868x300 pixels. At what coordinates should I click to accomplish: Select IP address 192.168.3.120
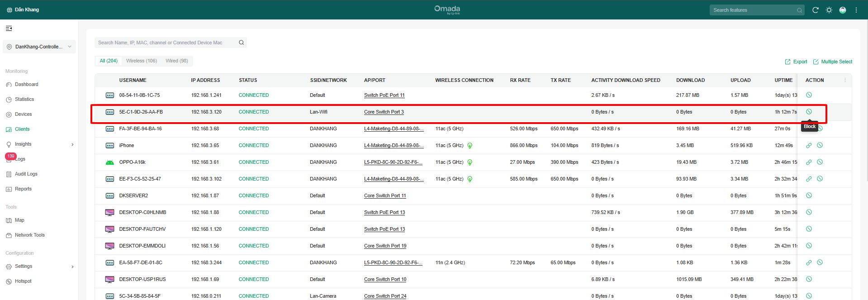point(206,112)
